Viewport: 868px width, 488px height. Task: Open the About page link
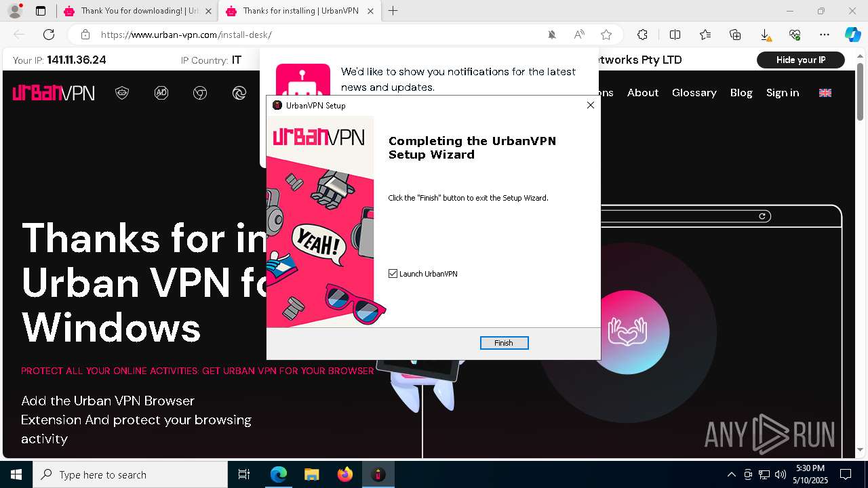point(643,93)
